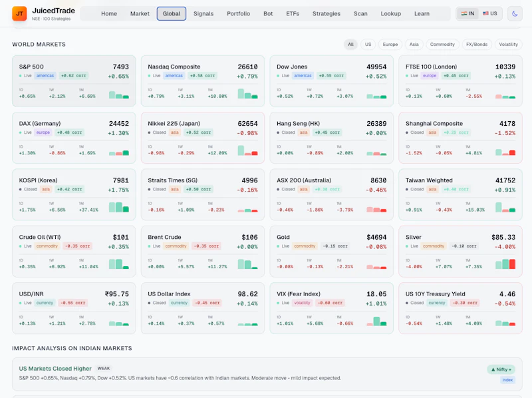Click europe tag on DAX card
The width and height of the screenshot is (532, 398).
click(x=43, y=132)
